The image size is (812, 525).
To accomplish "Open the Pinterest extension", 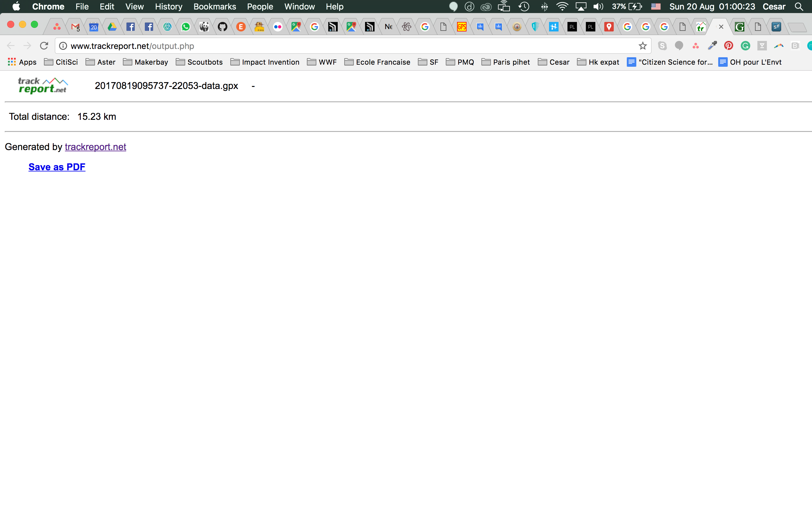I will tap(729, 45).
